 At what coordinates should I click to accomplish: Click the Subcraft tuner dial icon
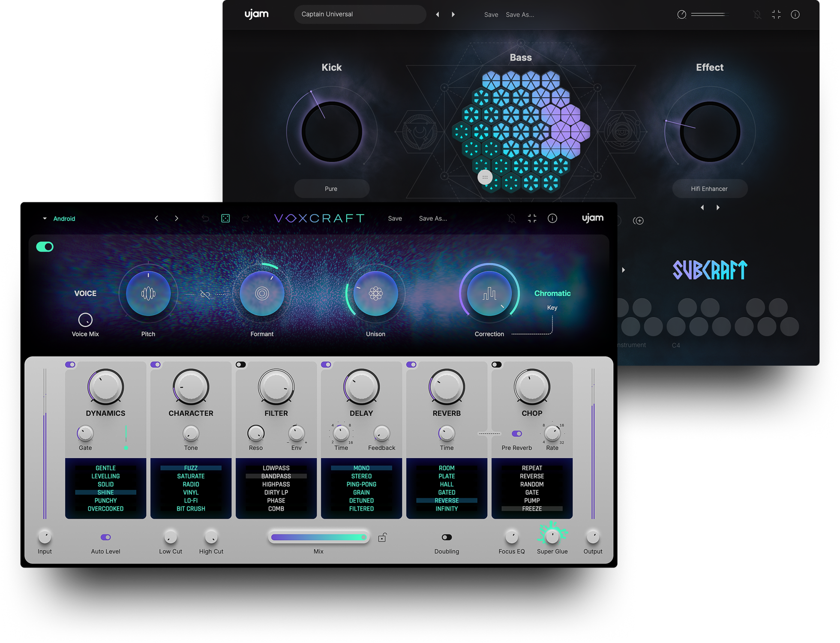pyautogui.click(x=681, y=15)
